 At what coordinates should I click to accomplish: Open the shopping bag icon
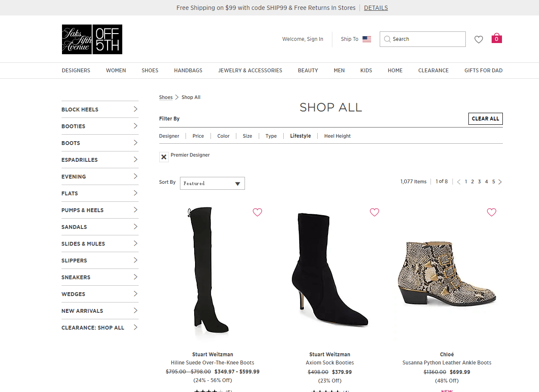click(x=496, y=38)
